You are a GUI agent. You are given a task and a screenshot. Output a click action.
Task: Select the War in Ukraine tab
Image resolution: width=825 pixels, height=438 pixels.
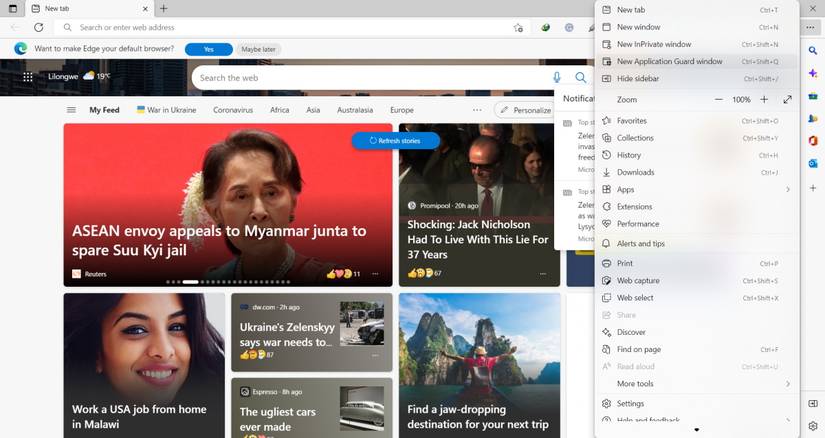pyautogui.click(x=166, y=110)
